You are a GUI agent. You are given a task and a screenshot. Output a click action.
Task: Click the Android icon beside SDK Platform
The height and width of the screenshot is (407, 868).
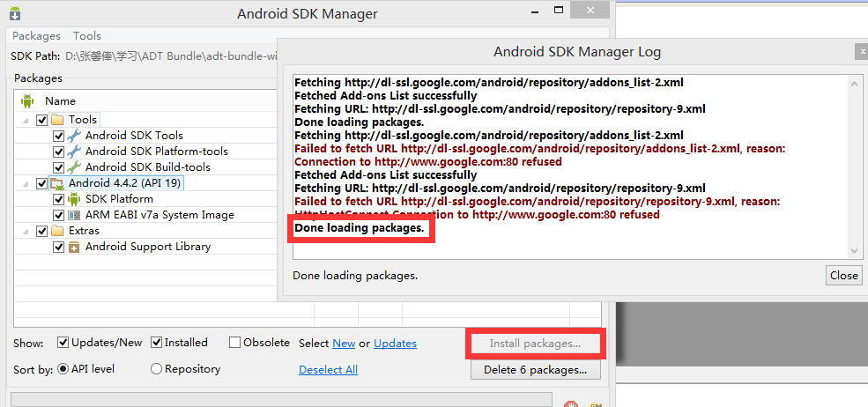coord(74,199)
